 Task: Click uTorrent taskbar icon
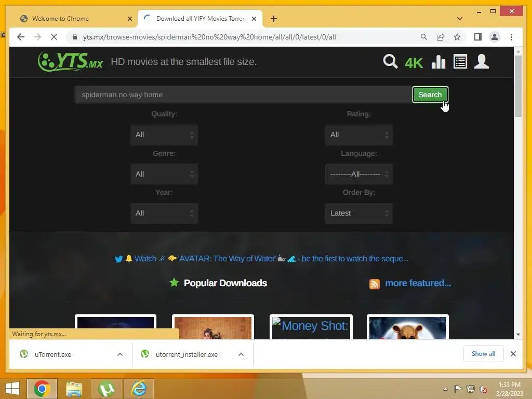(x=106, y=389)
